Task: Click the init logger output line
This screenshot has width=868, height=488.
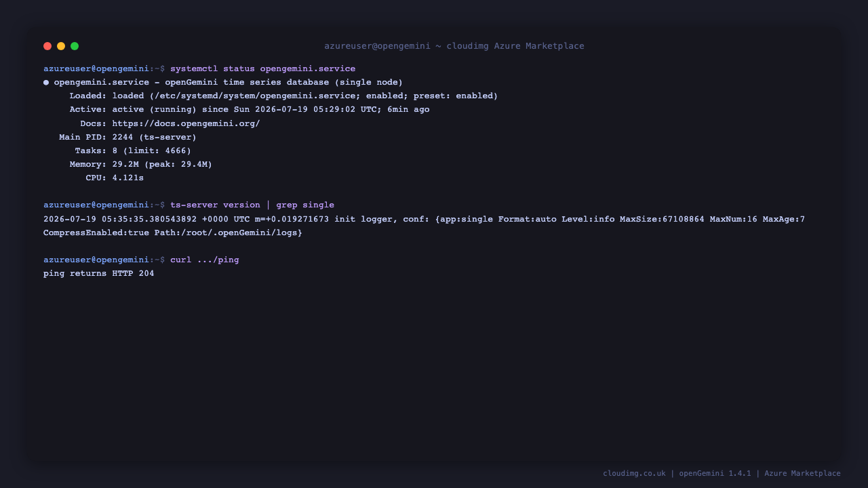Action: [x=424, y=219]
